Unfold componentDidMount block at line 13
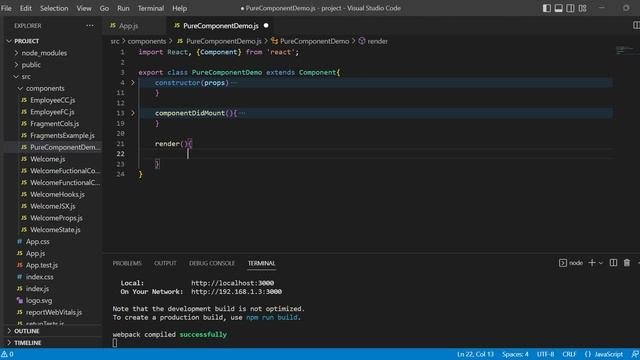640x360 pixels. coord(132,113)
